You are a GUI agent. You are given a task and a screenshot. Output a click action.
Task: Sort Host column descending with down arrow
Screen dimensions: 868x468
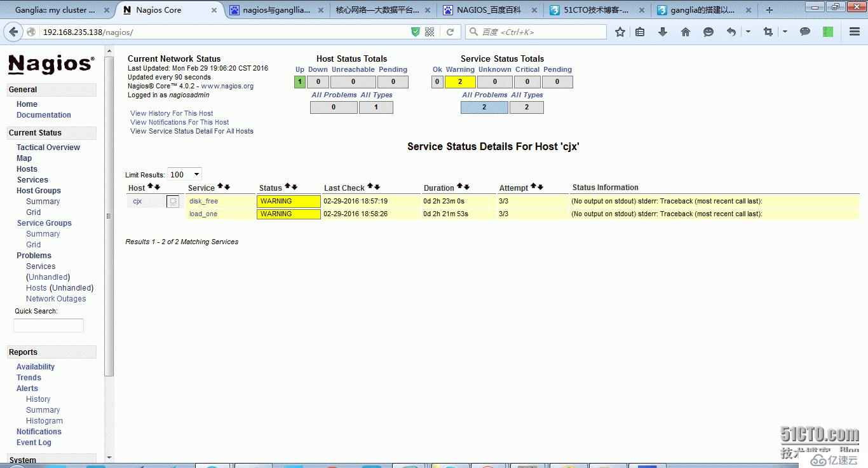(x=157, y=187)
